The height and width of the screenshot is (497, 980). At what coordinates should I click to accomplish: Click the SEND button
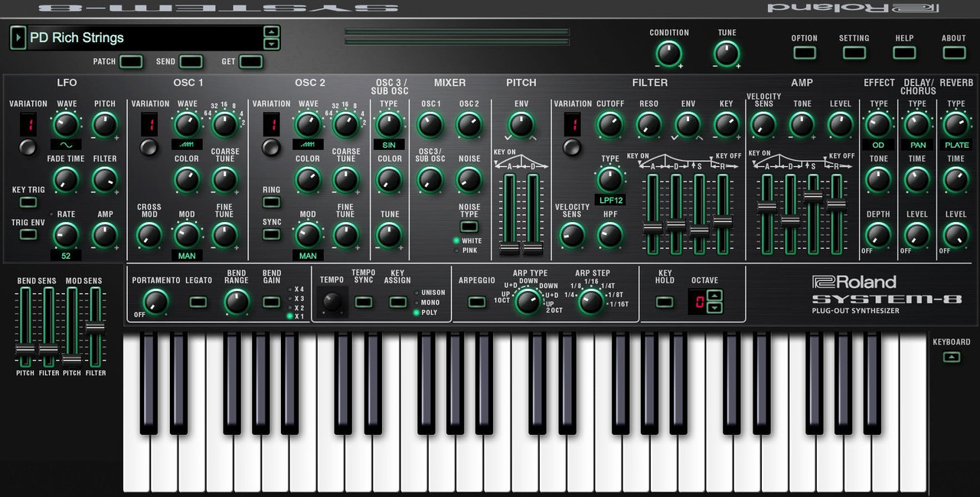pos(190,61)
